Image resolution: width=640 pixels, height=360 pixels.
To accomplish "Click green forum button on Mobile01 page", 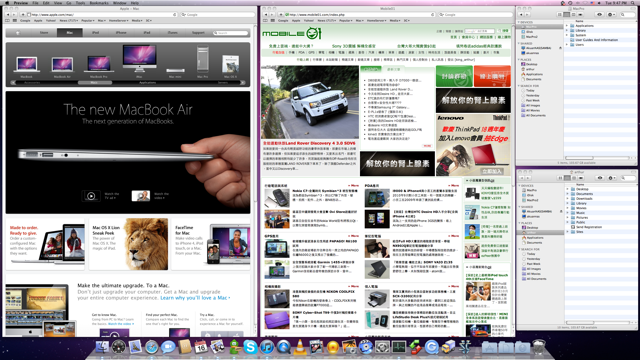I will click(x=454, y=76).
